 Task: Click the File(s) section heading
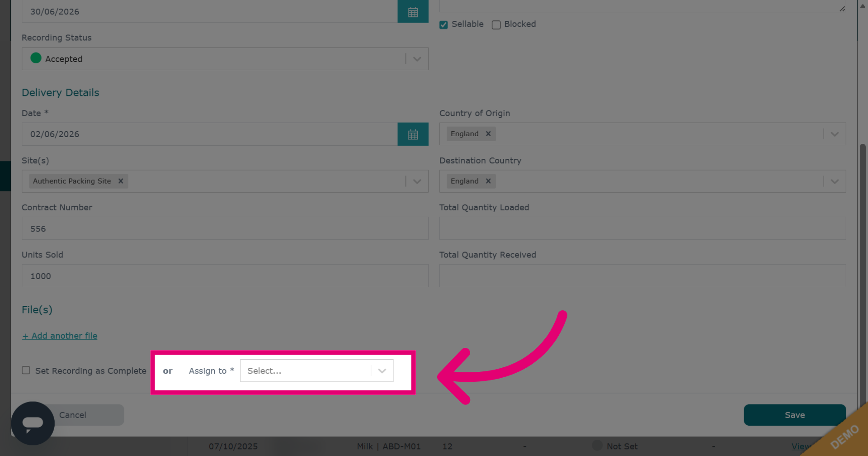[x=37, y=310]
